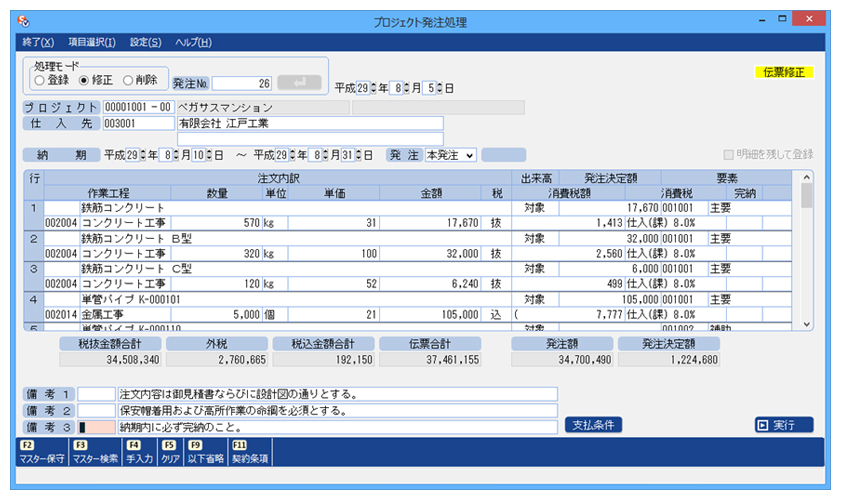This screenshot has height=500, width=841.
Task: Check the 明細を残して登録 checkbox
Action: tap(729, 155)
